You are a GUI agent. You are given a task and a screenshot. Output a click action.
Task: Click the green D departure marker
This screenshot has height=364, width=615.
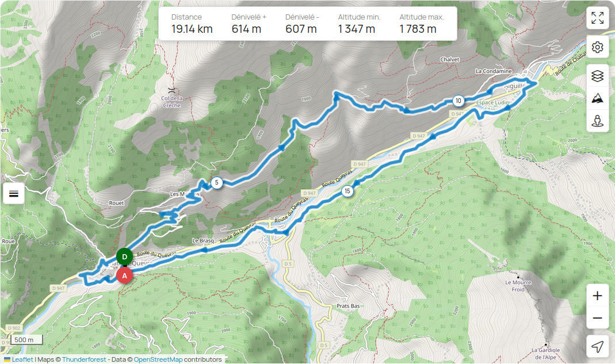[x=124, y=257]
